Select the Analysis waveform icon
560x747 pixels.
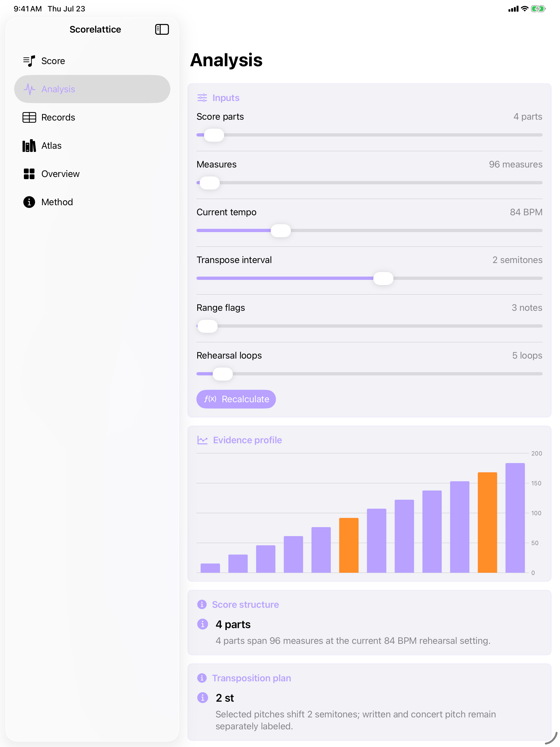click(29, 89)
